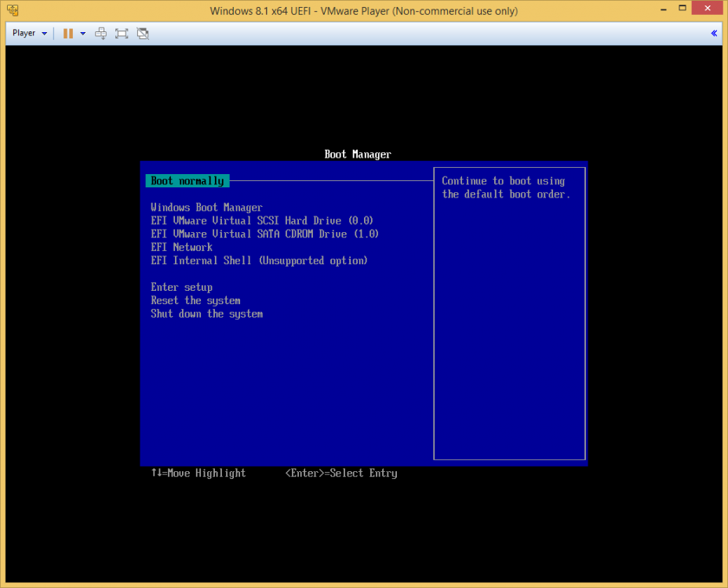Click the VMware Player window icon
Screen dimensions: 728x588
[13, 10]
